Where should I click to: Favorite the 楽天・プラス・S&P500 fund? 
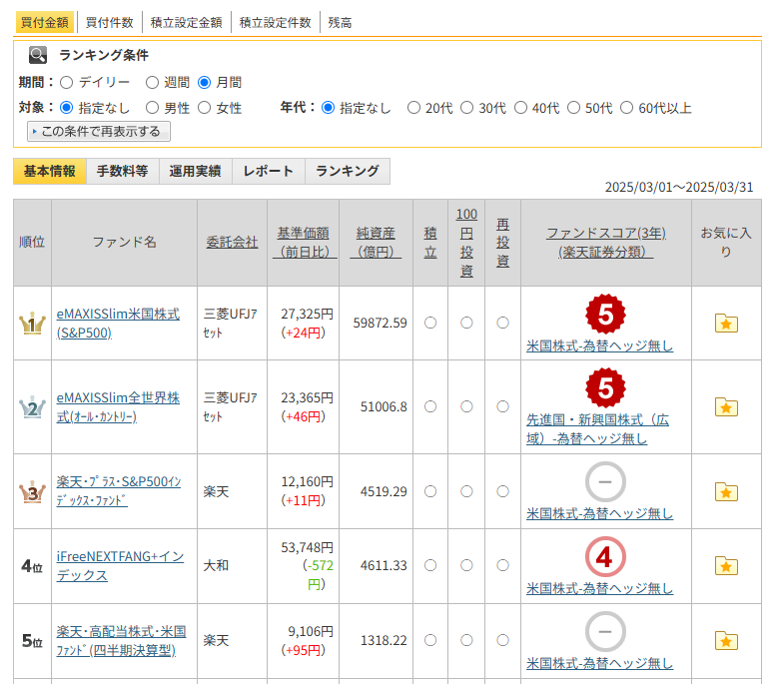point(726,491)
